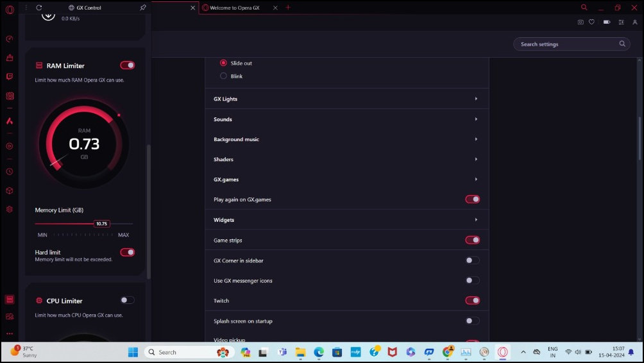Screen dimensions: 644x363
Task: Pin the GX Control panel
Action: coord(143,8)
